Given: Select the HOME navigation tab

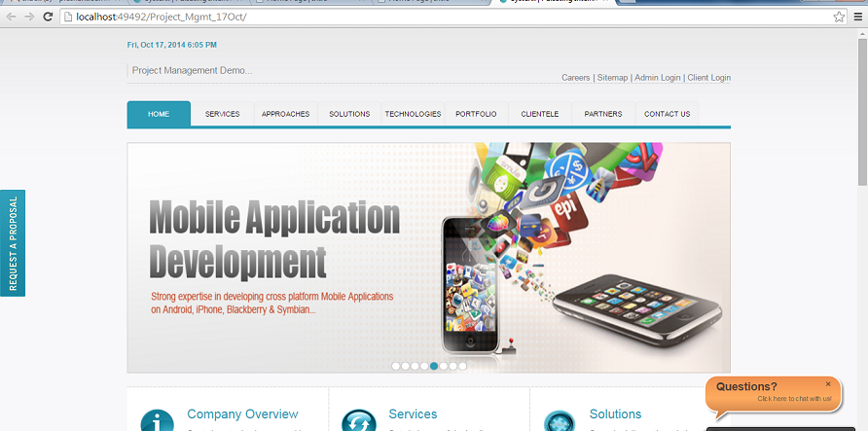Looking at the screenshot, I should coord(159,114).
